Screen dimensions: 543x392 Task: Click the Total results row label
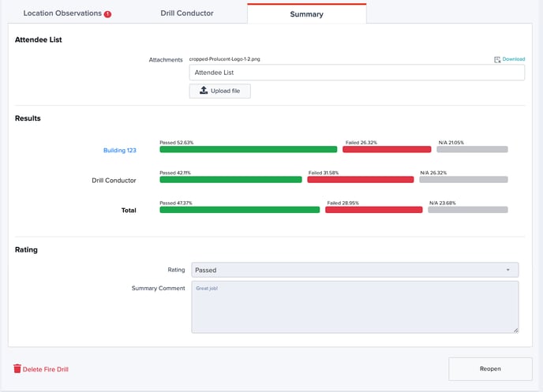click(129, 211)
